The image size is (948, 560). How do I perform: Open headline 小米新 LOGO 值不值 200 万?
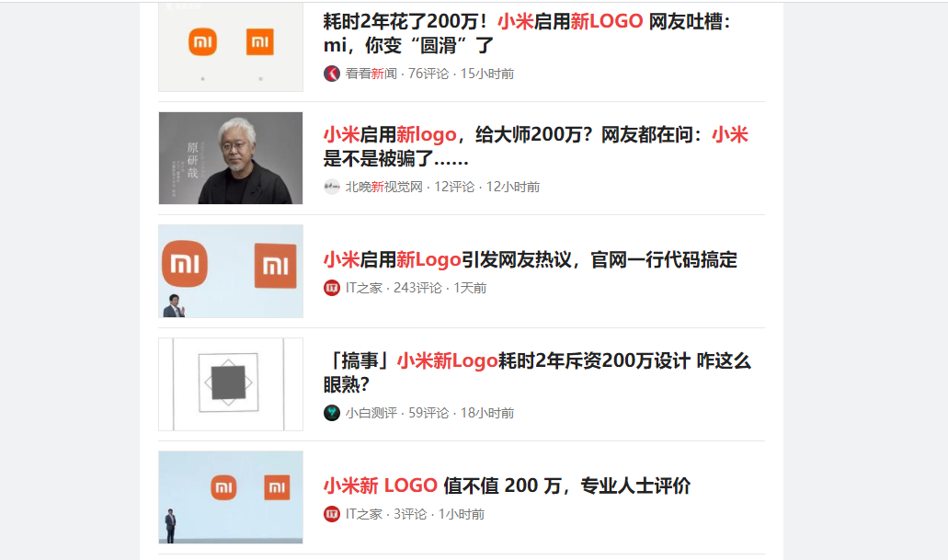click(x=507, y=486)
